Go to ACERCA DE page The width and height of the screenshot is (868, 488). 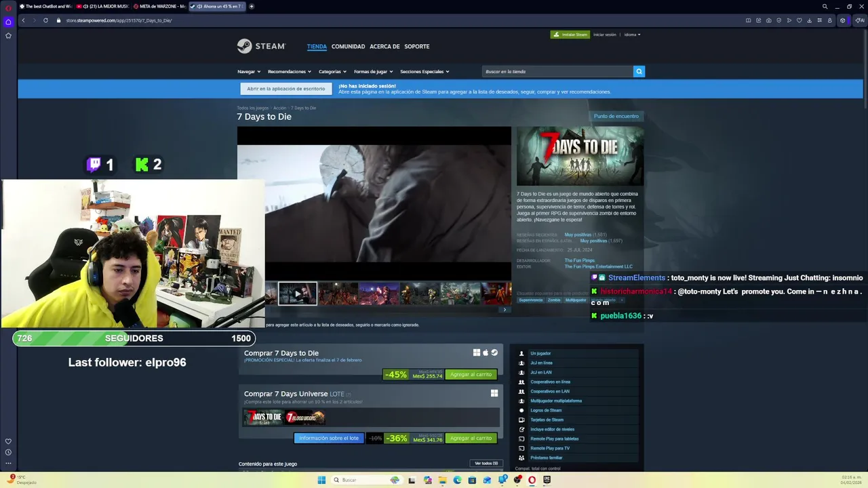pyautogui.click(x=384, y=47)
